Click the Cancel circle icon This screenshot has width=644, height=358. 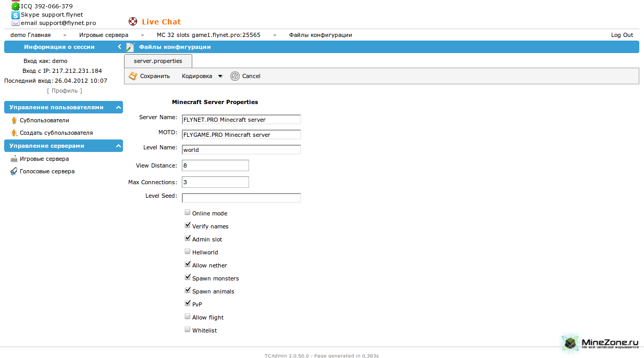point(235,76)
